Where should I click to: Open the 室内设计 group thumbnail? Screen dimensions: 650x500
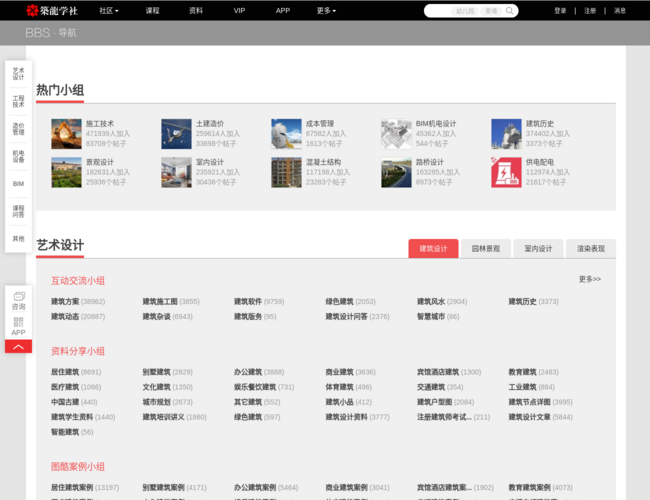click(176, 172)
